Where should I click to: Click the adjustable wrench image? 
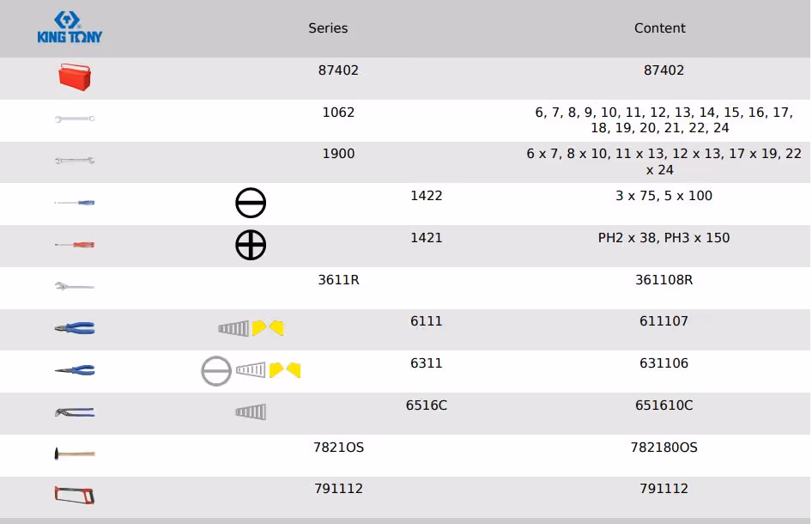pos(75,287)
